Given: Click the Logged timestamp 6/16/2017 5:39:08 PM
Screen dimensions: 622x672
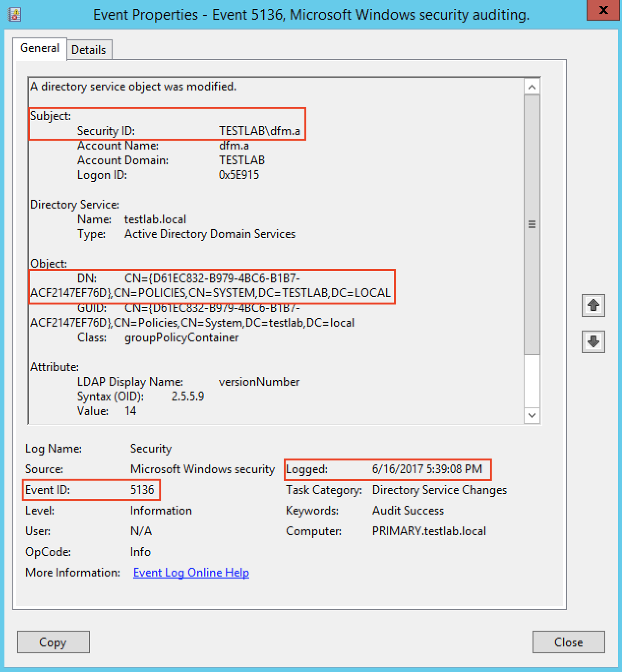Looking at the screenshot, I should (x=427, y=469).
